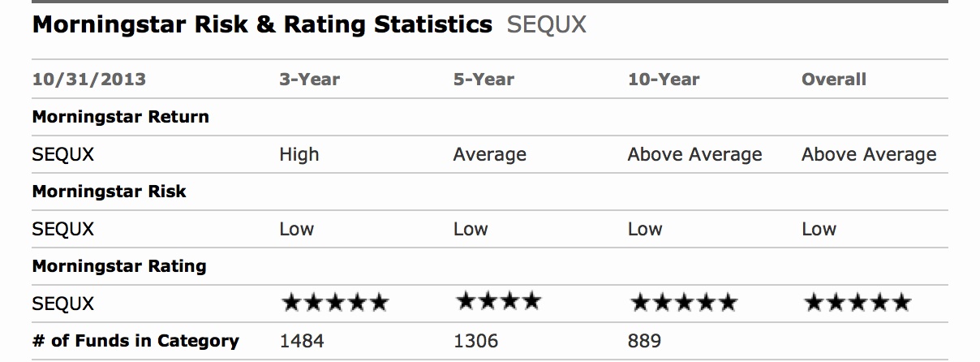Click the 10-Year five-star rating
980x362 pixels.
point(683,304)
